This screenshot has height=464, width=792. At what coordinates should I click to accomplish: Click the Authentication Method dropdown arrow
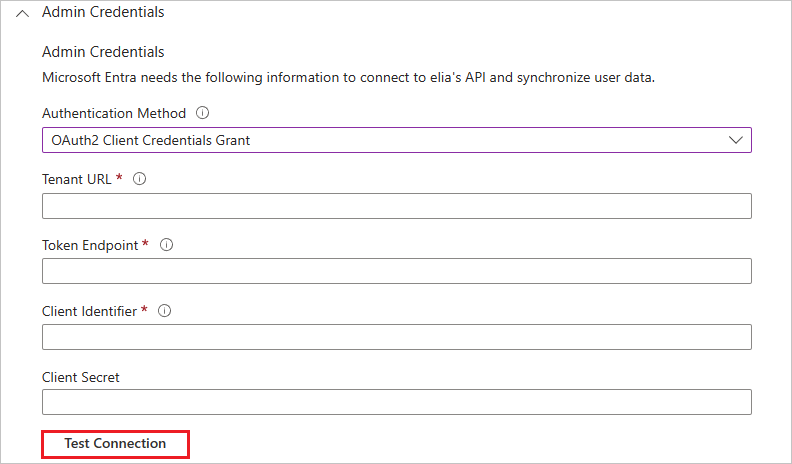(x=735, y=140)
